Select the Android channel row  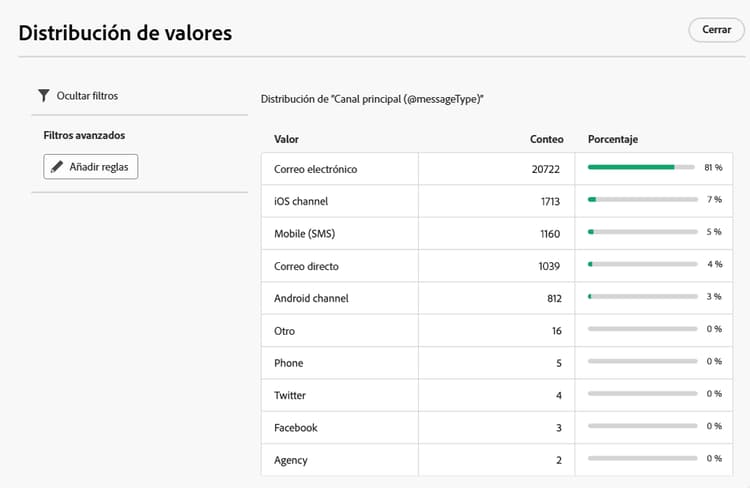coord(311,298)
